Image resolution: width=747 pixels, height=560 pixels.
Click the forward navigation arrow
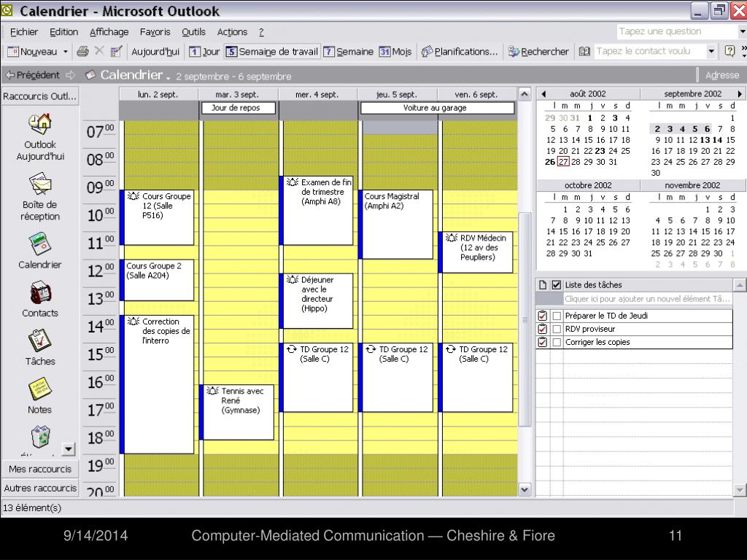(x=71, y=75)
